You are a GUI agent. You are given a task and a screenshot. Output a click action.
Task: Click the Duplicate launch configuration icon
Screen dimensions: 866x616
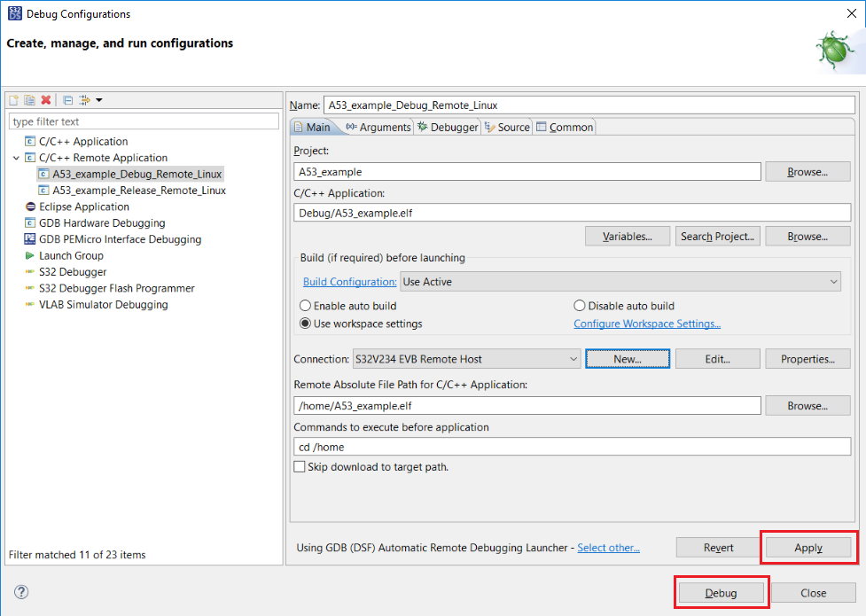29,100
